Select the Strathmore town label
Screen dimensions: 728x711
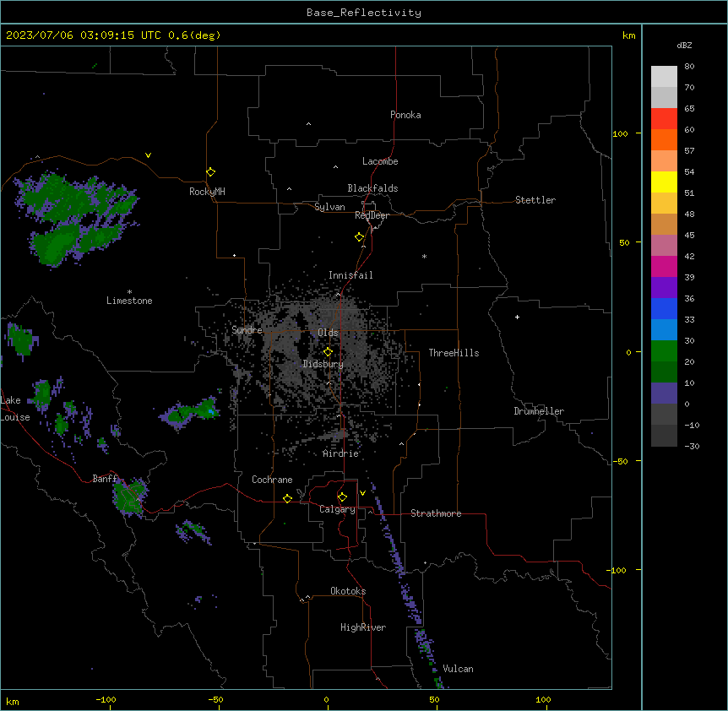pos(436,513)
